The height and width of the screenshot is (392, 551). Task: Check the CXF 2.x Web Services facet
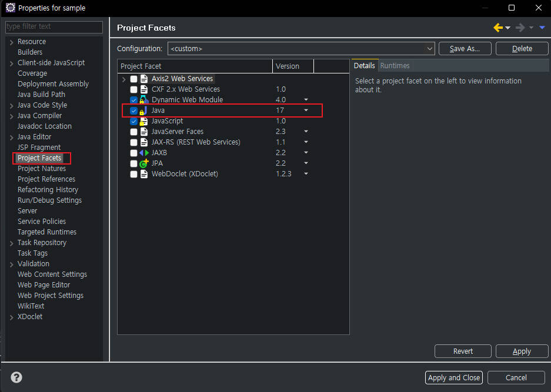point(133,89)
